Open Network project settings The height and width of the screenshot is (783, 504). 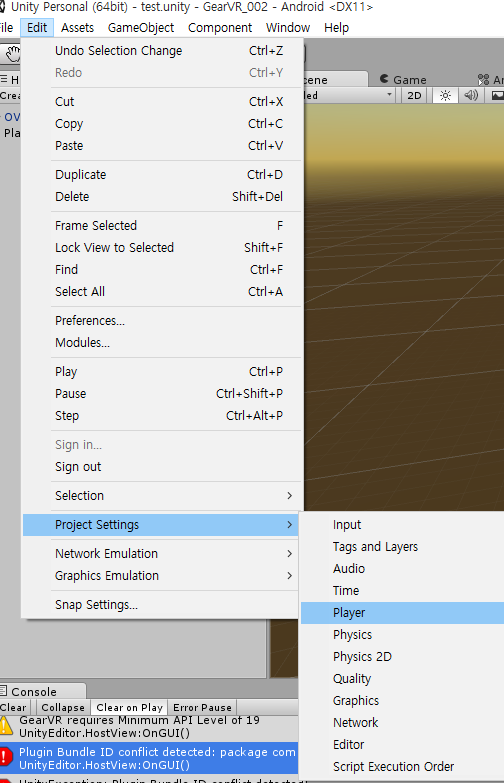pos(402,722)
